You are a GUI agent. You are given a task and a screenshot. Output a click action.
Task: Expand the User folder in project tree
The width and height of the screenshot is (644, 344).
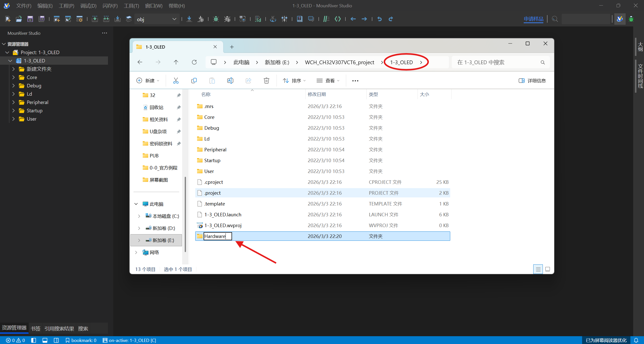pos(14,119)
